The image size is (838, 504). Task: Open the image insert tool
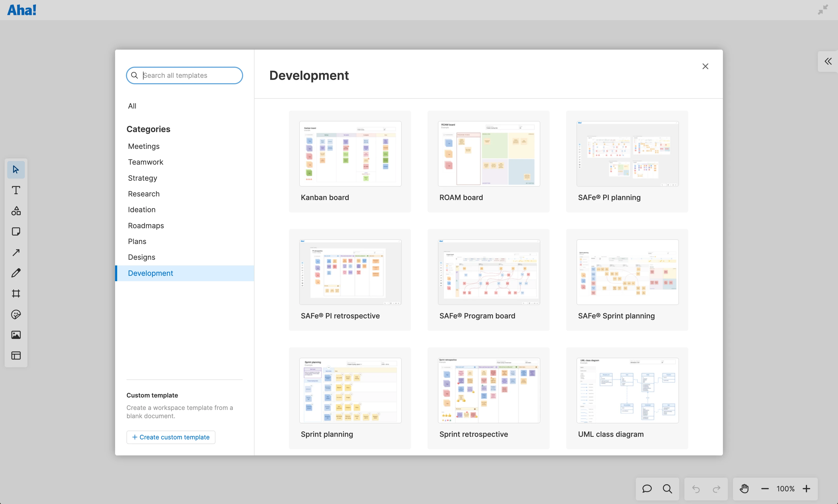(16, 334)
